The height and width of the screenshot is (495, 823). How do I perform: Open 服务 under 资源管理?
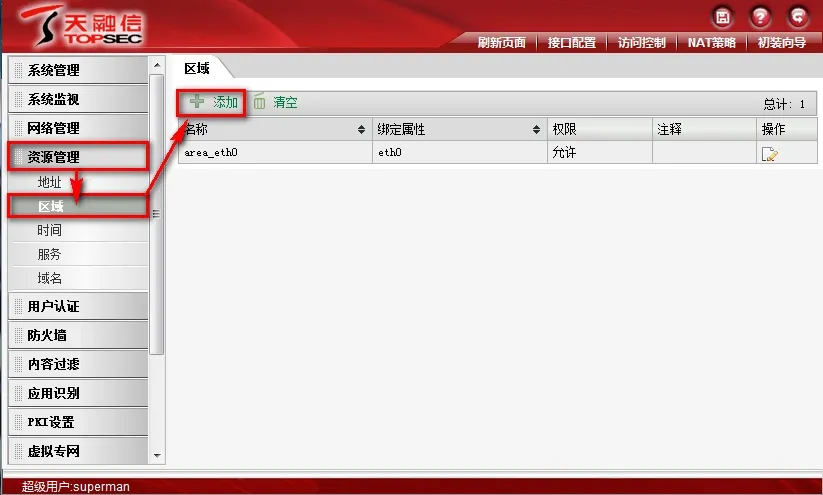[50, 254]
